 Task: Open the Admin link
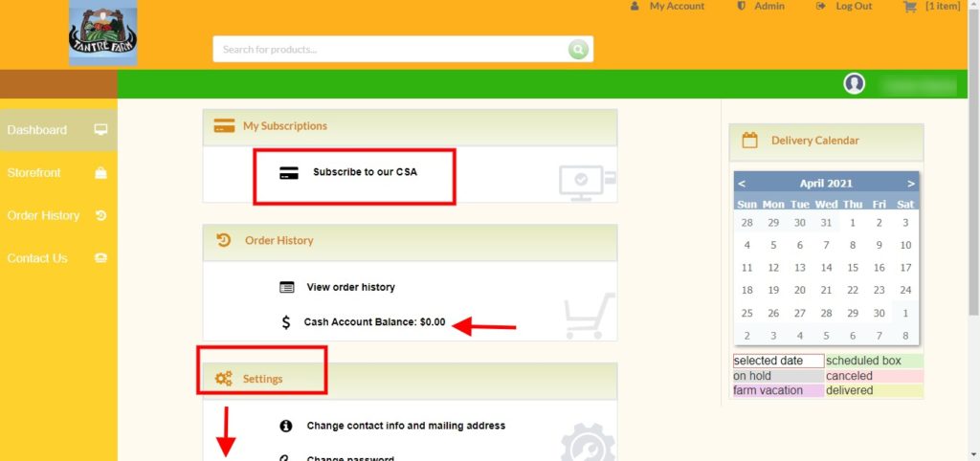pos(768,7)
